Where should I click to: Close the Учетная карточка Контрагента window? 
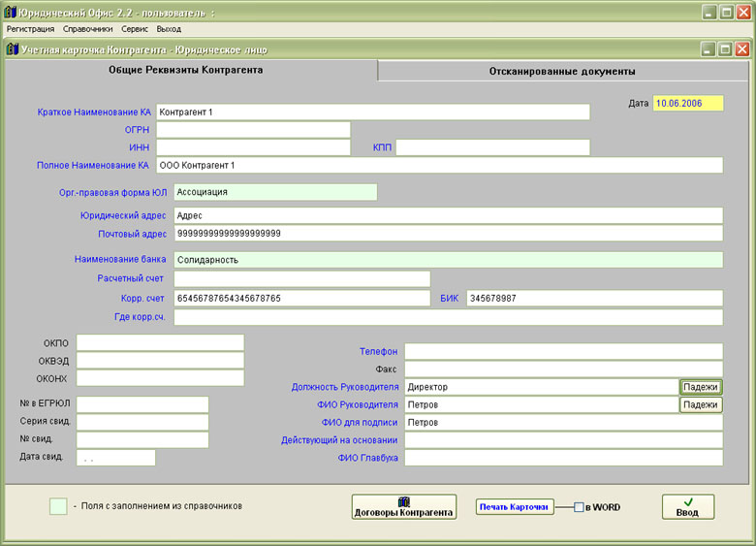click(741, 48)
